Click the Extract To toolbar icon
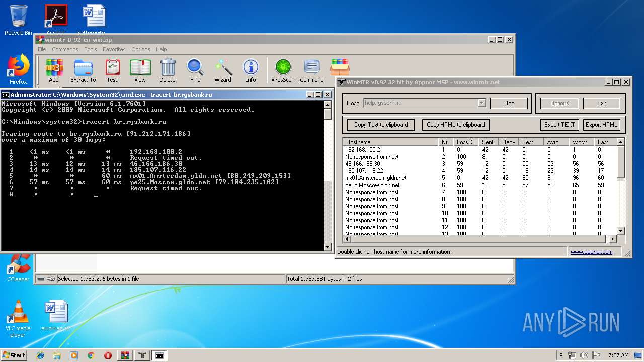644x362 pixels. click(83, 71)
